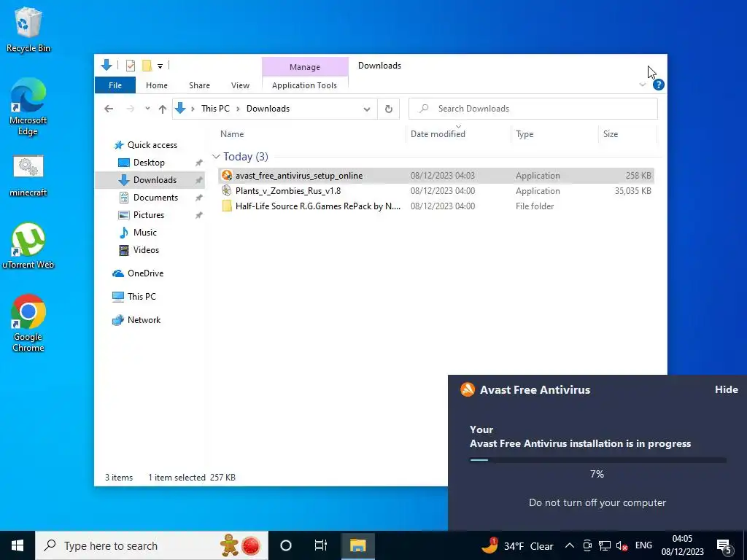Open the View ribbon tab
Screen dimensions: 747x560
240,85
